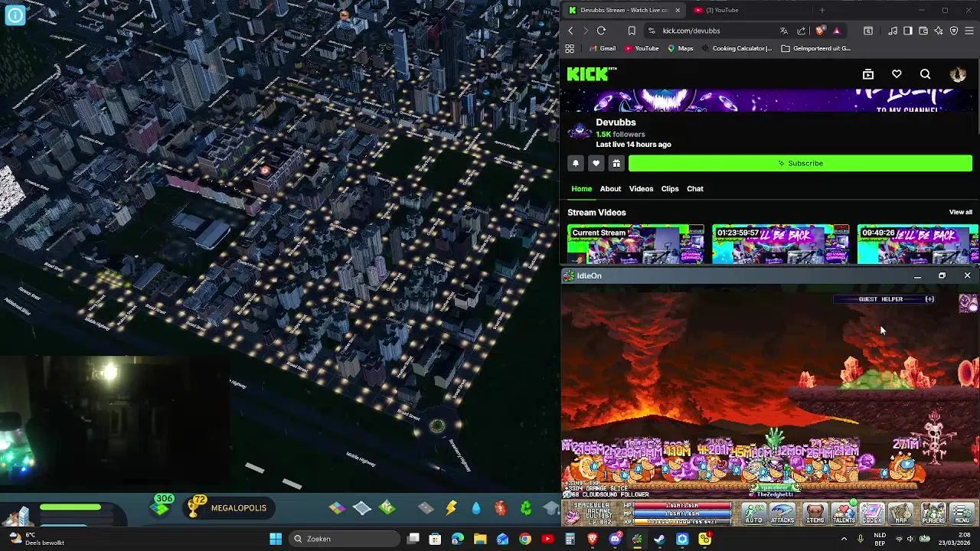Screen dimensions: 980x551
Task: Open Brave Rewards triangle icon
Action: [836, 31]
